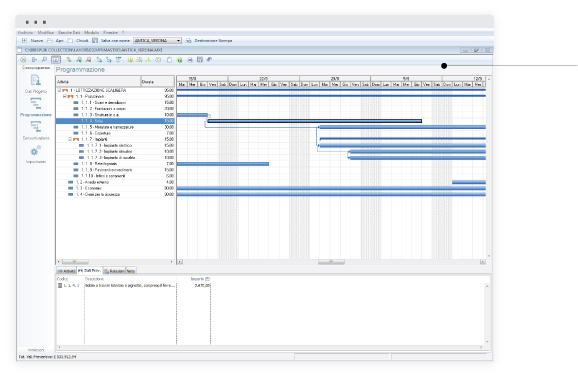
Task: Click Destinazione Stampa
Action: tap(209, 41)
